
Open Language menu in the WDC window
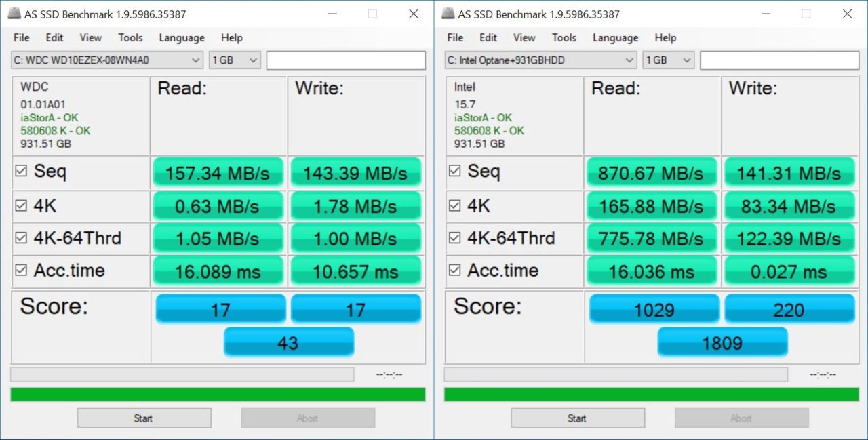[182, 38]
